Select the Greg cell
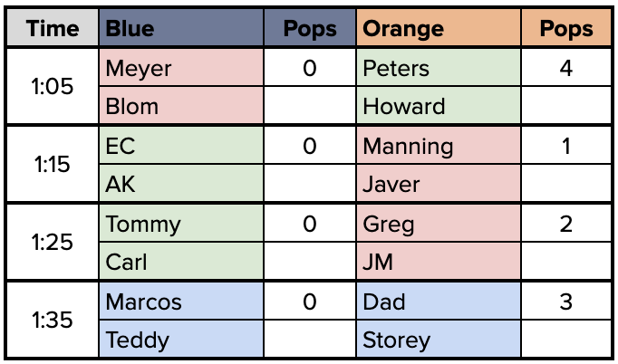Image resolution: width=618 pixels, height=364 pixels. click(x=439, y=223)
